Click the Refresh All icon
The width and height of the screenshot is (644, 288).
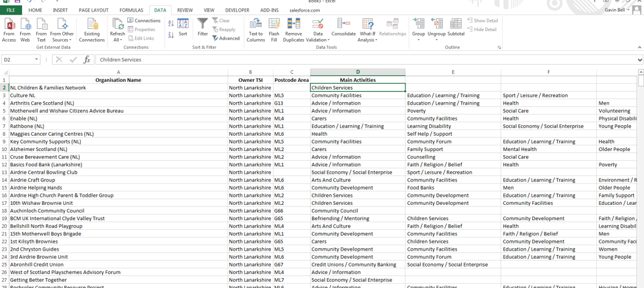click(117, 24)
